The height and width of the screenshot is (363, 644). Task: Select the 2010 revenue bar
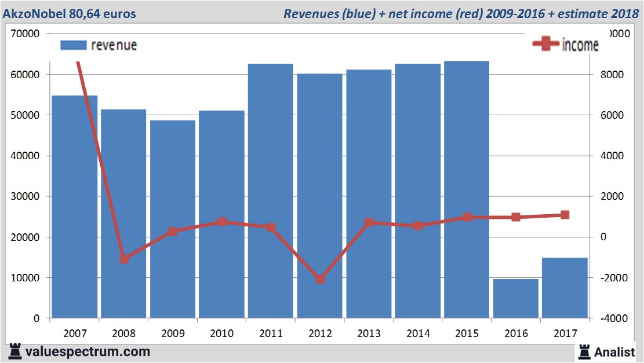222,214
